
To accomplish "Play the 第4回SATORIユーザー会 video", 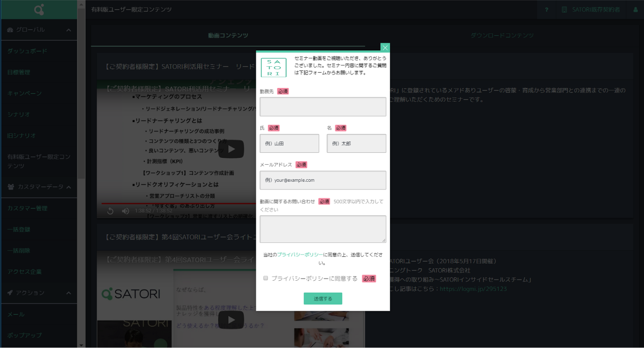I will pyautogui.click(x=231, y=320).
